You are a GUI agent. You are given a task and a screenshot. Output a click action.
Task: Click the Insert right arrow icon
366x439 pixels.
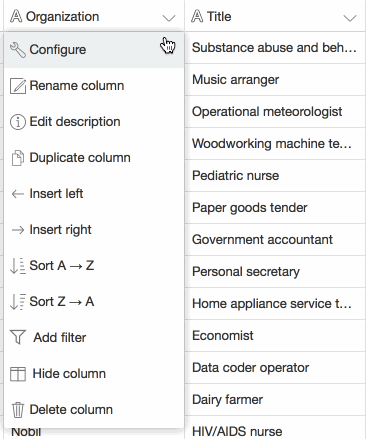18,230
